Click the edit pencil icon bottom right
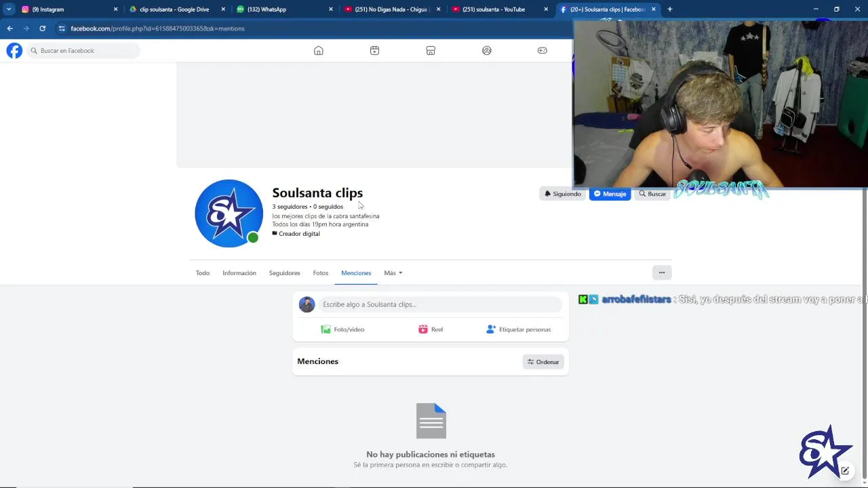868x488 pixels. [x=845, y=470]
